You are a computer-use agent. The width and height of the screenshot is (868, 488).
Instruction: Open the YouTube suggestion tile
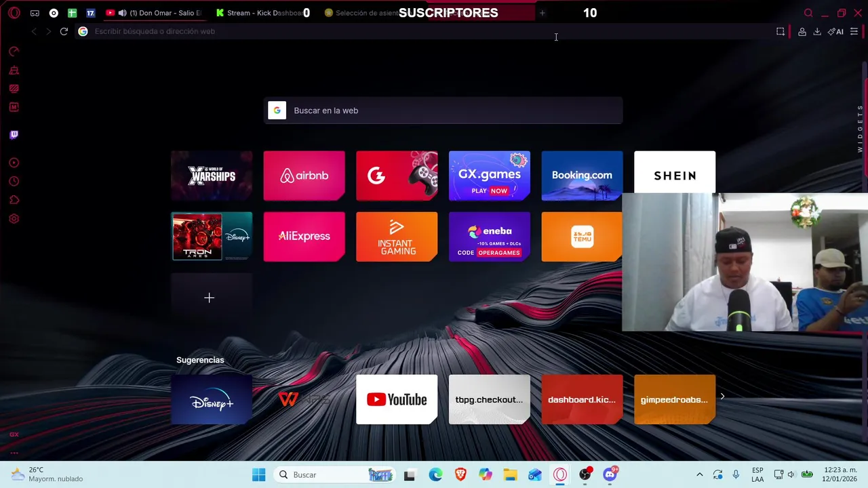(397, 399)
